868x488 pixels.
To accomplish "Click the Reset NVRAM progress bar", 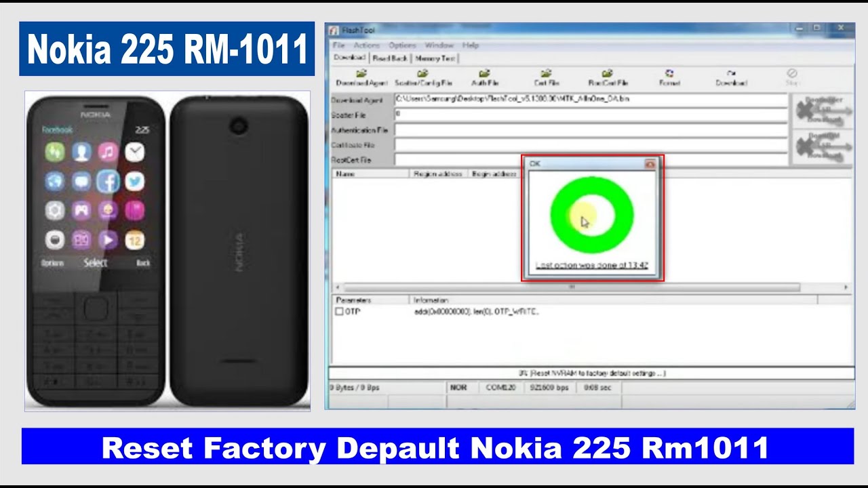I will point(591,373).
